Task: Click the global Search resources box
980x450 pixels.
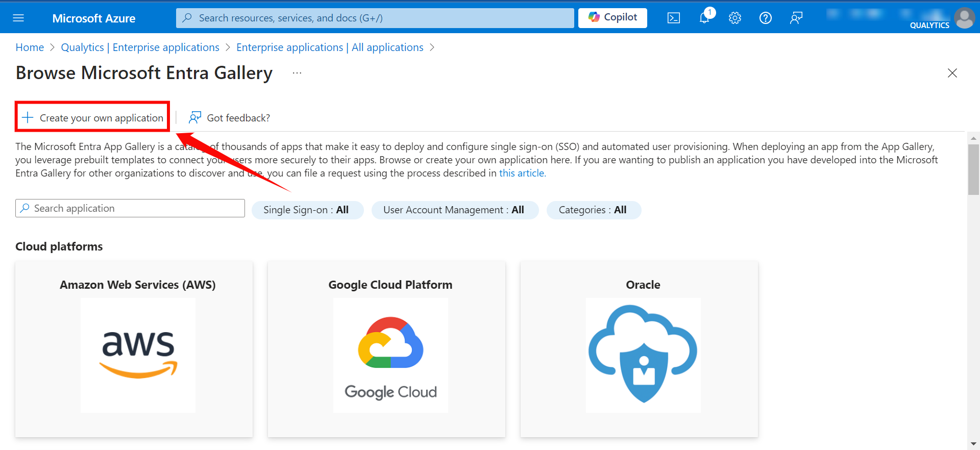Action: coord(375,18)
